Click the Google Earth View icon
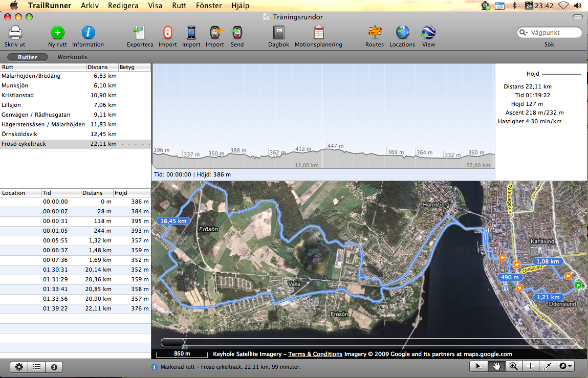 (428, 33)
